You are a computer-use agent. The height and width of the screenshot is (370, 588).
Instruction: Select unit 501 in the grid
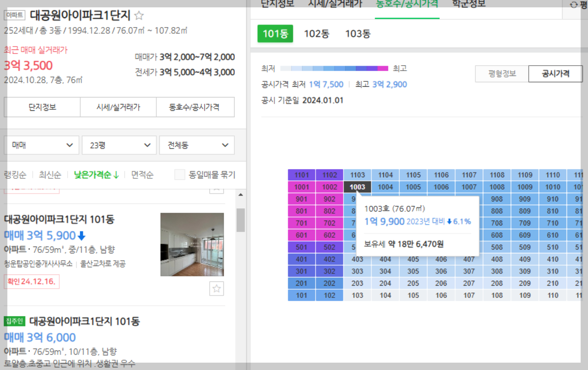302,247
